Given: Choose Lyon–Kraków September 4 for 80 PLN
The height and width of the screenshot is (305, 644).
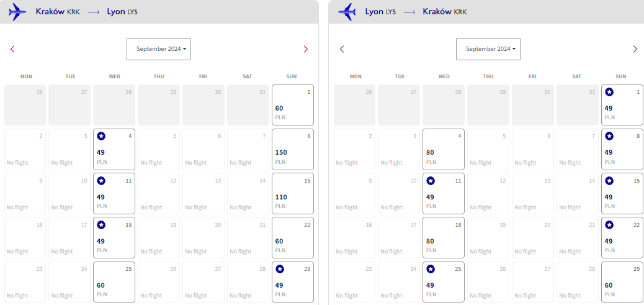Looking at the screenshot, I should [444, 149].
